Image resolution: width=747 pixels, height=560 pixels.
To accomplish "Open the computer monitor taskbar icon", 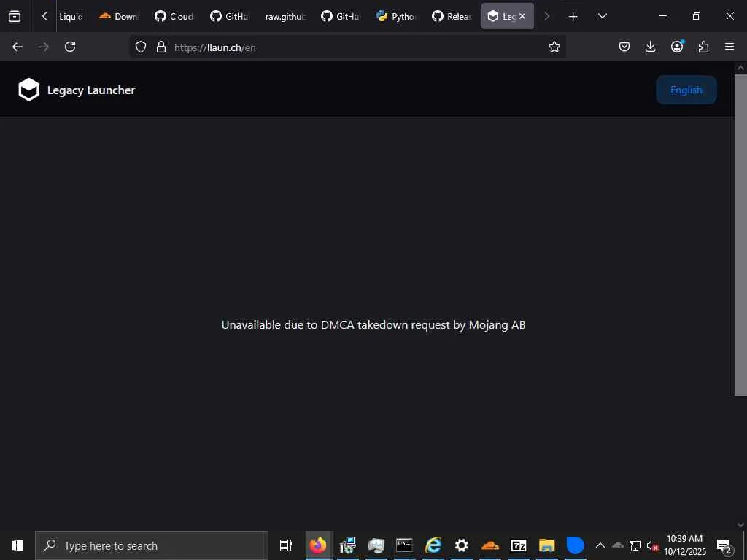I will coord(376,545).
